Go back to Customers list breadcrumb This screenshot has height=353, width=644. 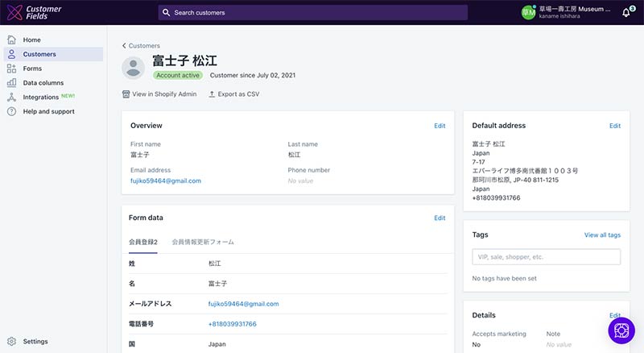click(141, 46)
